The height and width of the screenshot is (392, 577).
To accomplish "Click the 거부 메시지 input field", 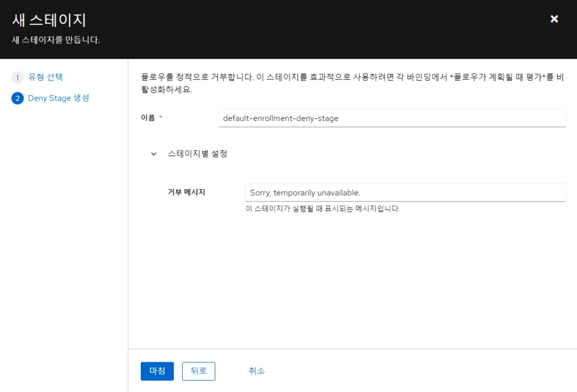I will (x=405, y=192).
